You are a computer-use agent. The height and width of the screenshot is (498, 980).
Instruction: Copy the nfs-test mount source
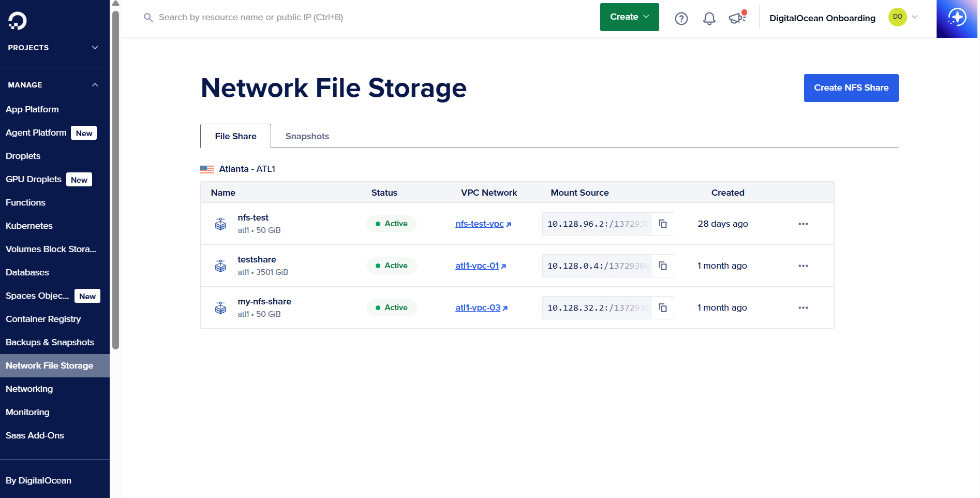click(663, 224)
